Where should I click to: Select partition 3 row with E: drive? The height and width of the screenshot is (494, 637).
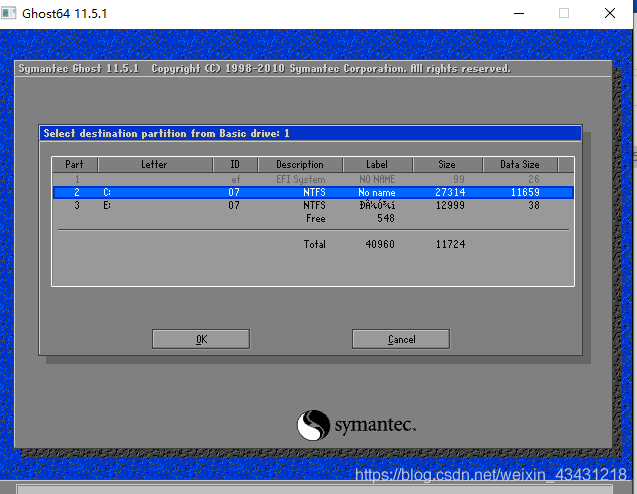[x=313, y=205]
